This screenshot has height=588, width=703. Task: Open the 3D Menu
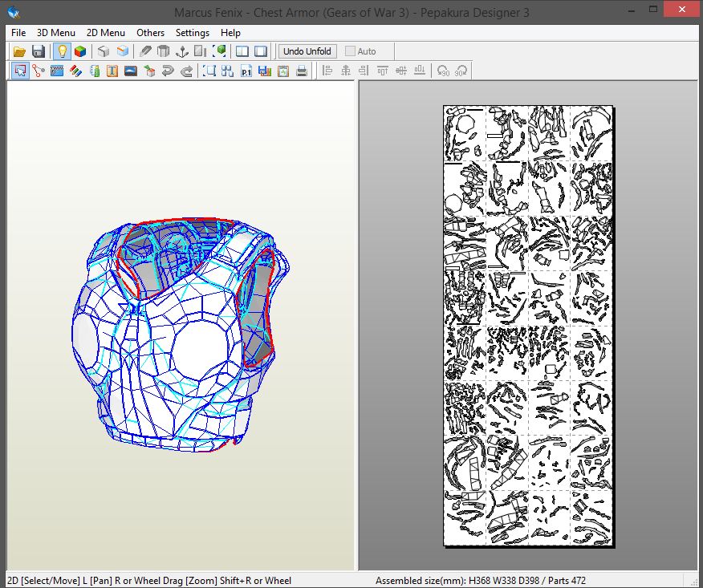56,33
